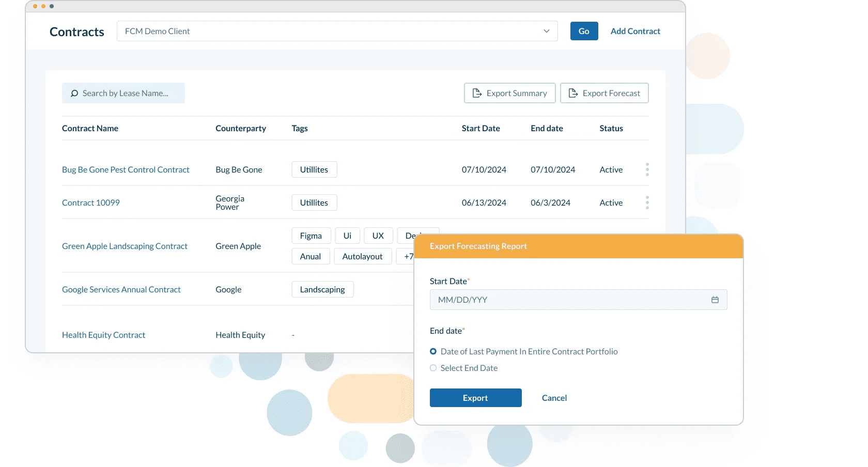This screenshot has height=467, width=868.
Task: Cancel the Export Forecasting Report dialog
Action: point(554,398)
